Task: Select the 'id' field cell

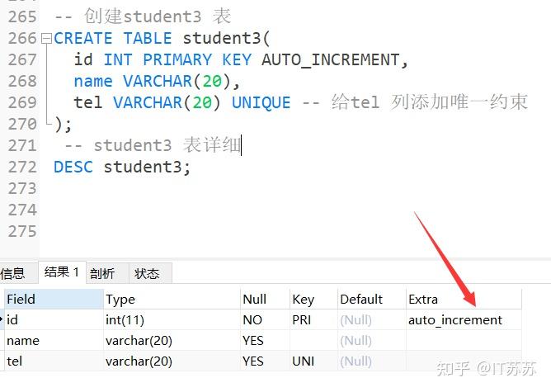Action: pos(54,320)
